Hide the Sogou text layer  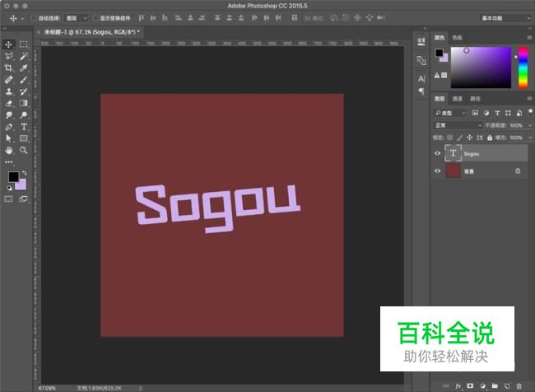point(437,153)
